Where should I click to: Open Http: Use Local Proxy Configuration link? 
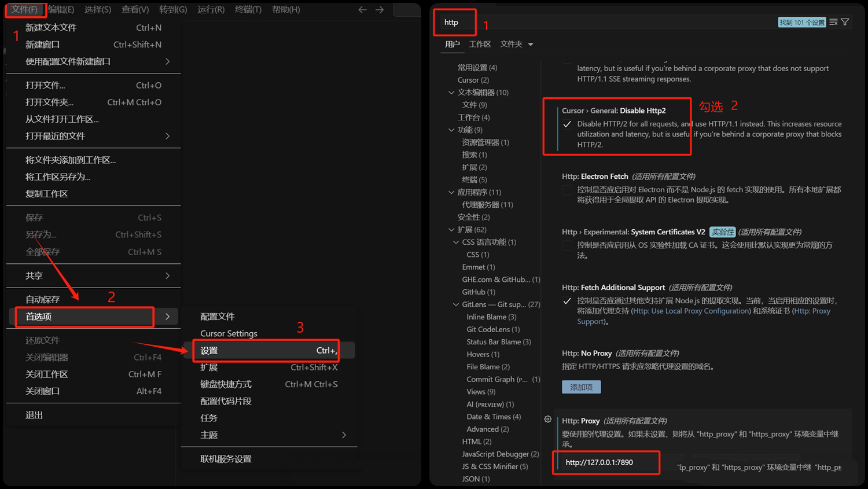[692, 311]
